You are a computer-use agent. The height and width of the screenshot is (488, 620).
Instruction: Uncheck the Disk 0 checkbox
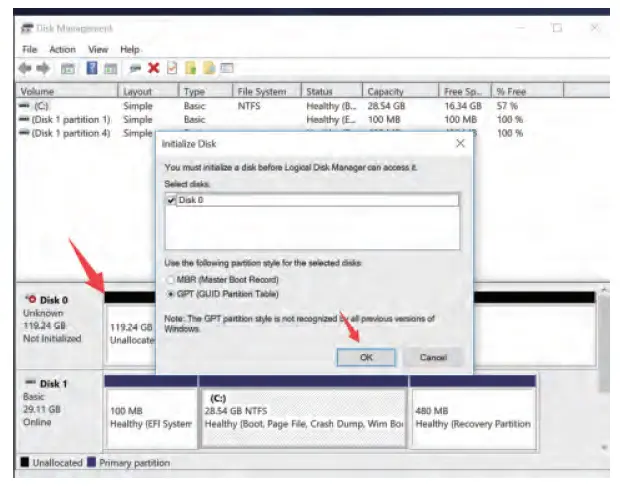coord(171,200)
